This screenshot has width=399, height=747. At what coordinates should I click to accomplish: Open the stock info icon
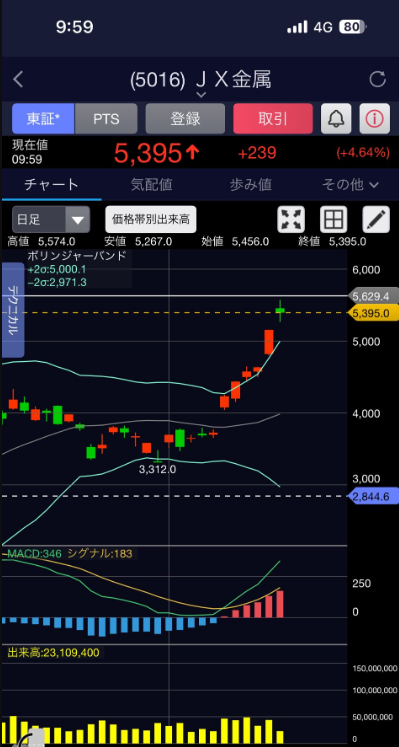374,118
